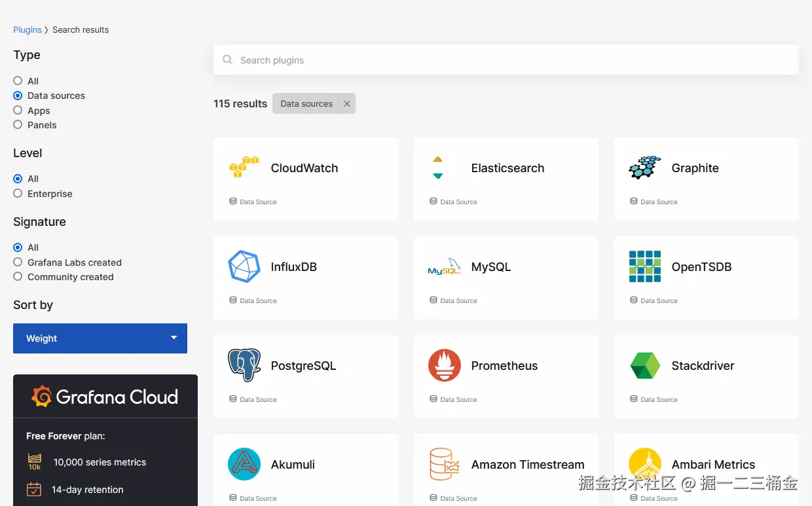Select Community created radio
The width and height of the screenshot is (812, 506).
pyautogui.click(x=18, y=277)
